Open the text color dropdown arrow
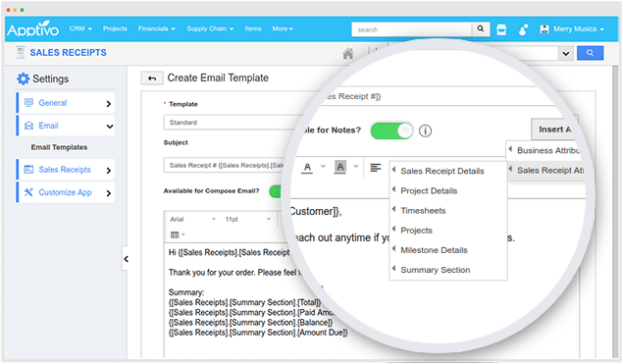The width and height of the screenshot is (623, 364). [x=323, y=167]
